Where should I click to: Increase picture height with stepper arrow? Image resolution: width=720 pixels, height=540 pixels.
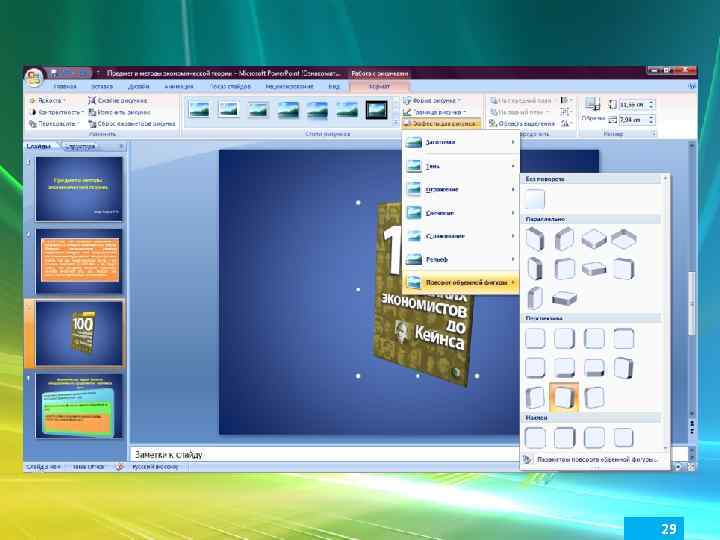pyautogui.click(x=652, y=102)
